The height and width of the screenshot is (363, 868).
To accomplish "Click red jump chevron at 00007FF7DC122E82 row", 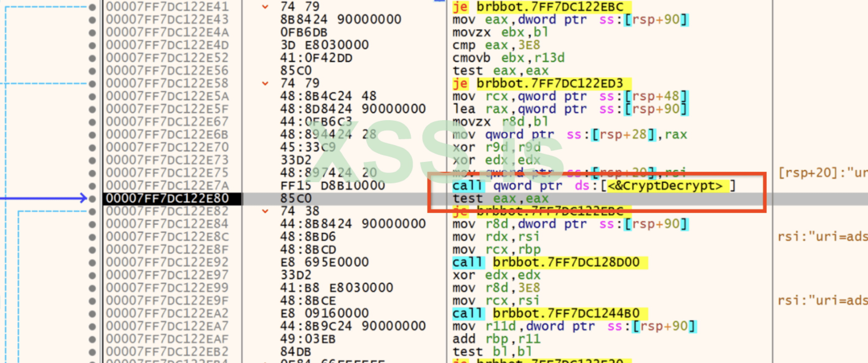I will point(265,211).
